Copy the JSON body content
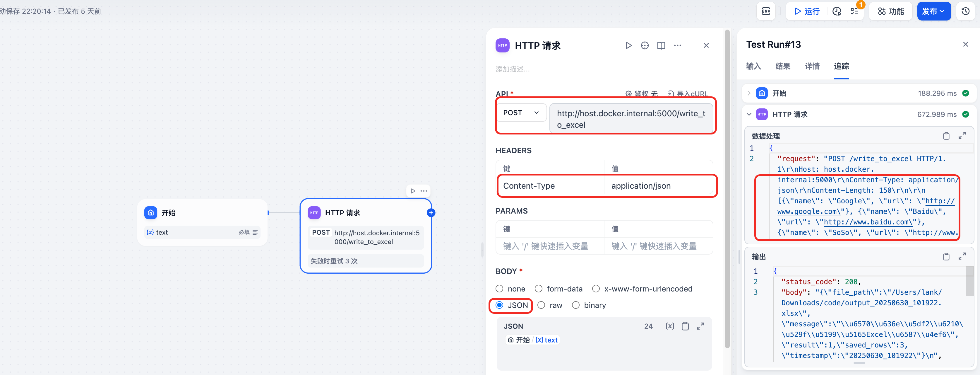The height and width of the screenshot is (375, 980). coord(685,326)
